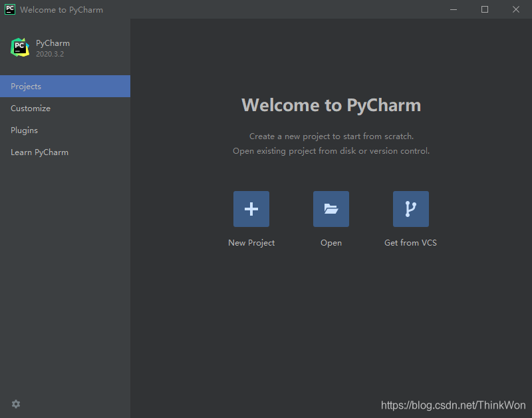This screenshot has width=532, height=418.
Task: Click the Welcome to PyCharm heading
Action: (x=331, y=105)
